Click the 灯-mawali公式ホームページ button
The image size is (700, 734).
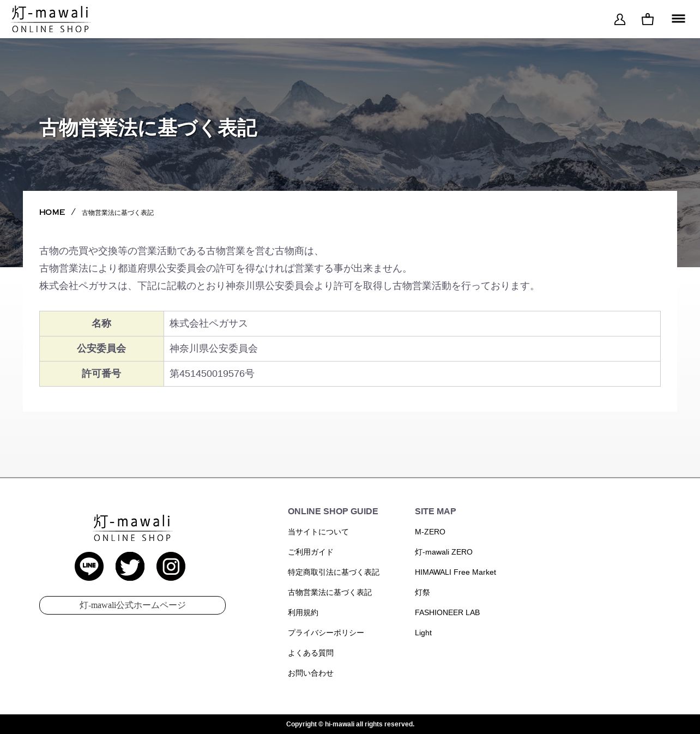[x=132, y=605]
